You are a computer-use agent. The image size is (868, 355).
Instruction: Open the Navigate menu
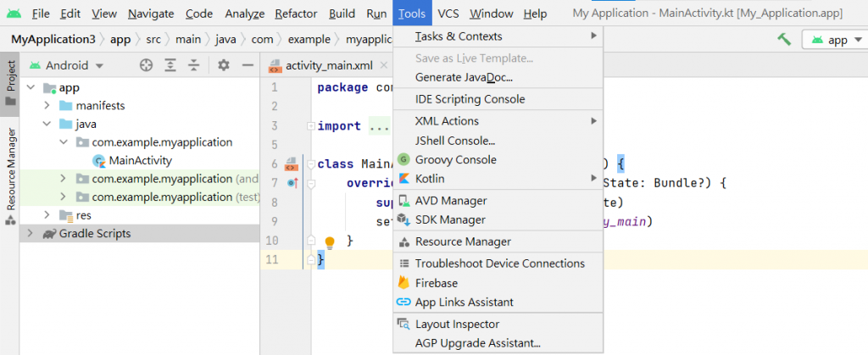coord(151,14)
